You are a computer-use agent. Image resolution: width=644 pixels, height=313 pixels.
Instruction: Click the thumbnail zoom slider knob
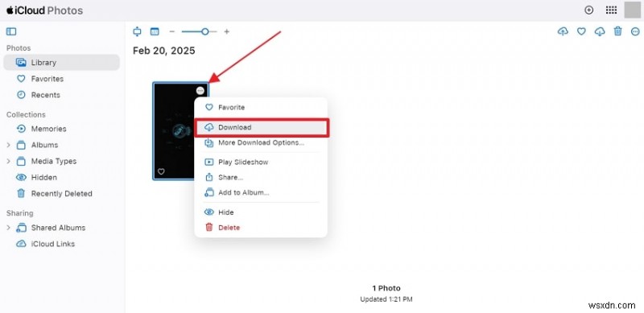click(204, 31)
